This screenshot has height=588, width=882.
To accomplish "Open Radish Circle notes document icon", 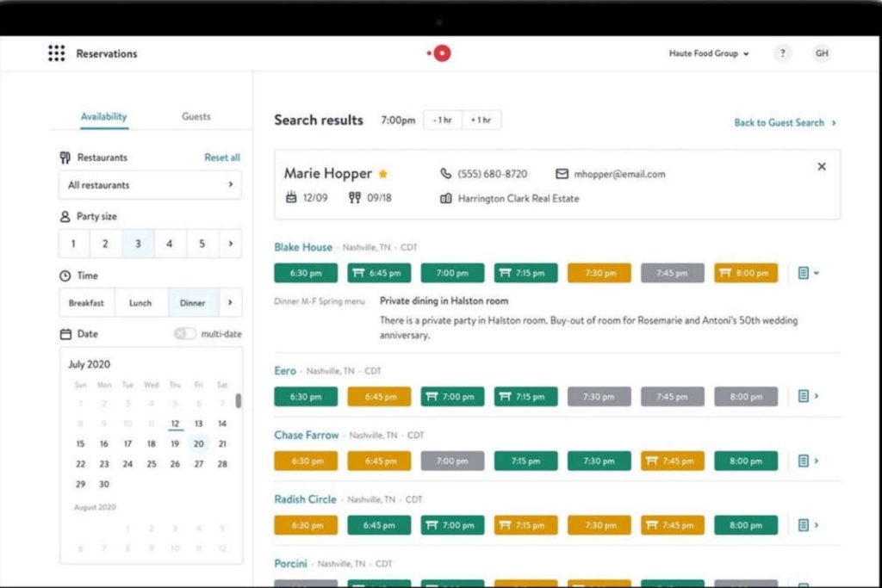I will click(804, 525).
